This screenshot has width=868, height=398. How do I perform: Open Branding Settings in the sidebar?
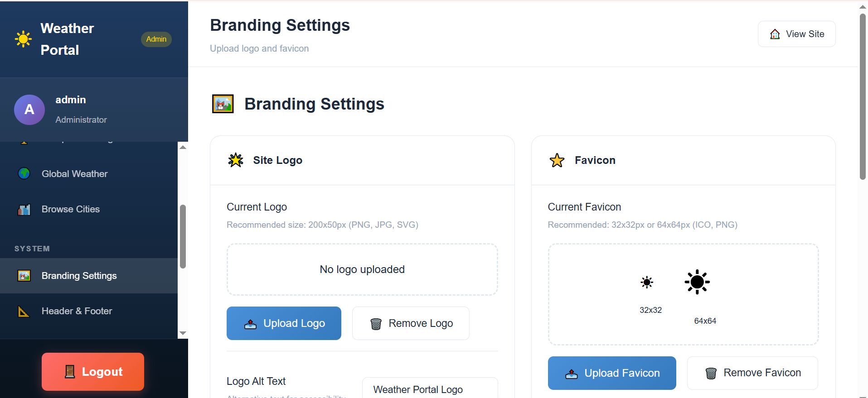(79, 276)
